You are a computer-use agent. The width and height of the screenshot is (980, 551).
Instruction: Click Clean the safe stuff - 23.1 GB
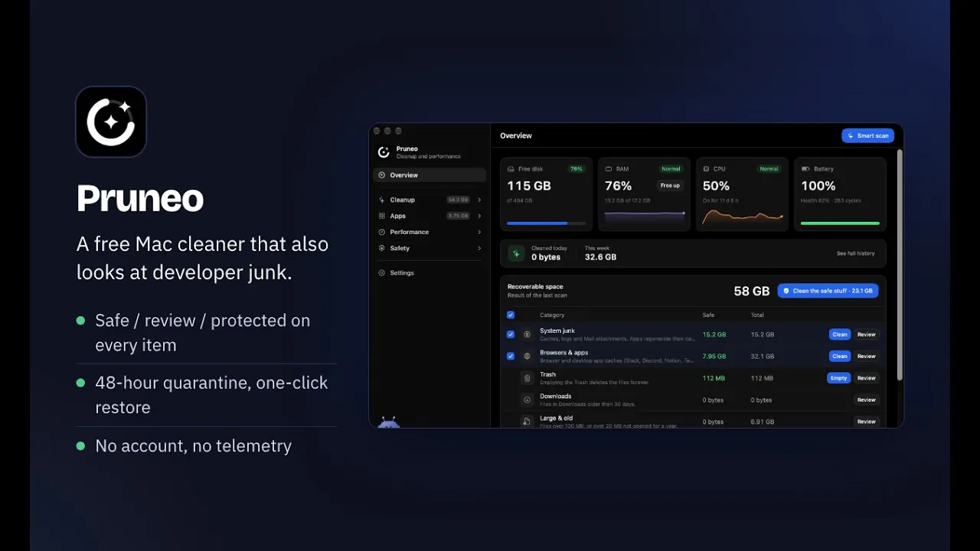coord(828,291)
